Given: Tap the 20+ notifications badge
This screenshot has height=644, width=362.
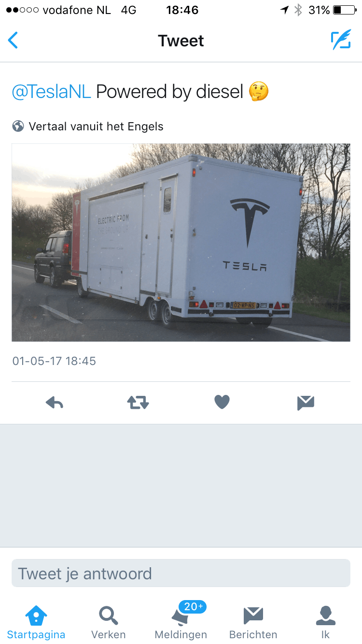Looking at the screenshot, I should coord(193,607).
